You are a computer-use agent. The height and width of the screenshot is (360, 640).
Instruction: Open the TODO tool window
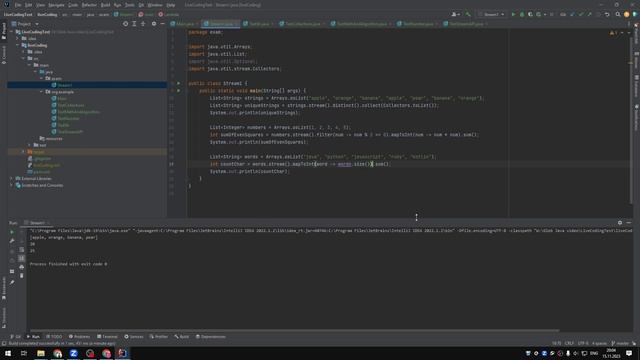pos(54,337)
